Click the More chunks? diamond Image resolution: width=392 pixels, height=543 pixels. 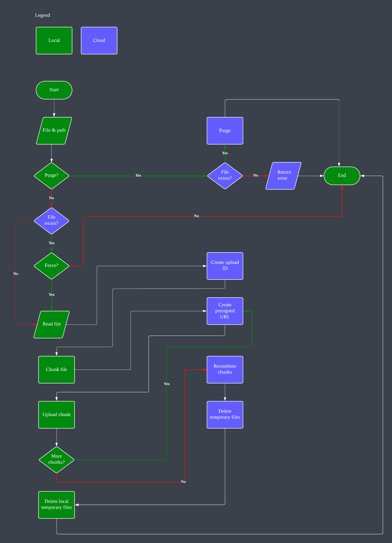[56, 459]
